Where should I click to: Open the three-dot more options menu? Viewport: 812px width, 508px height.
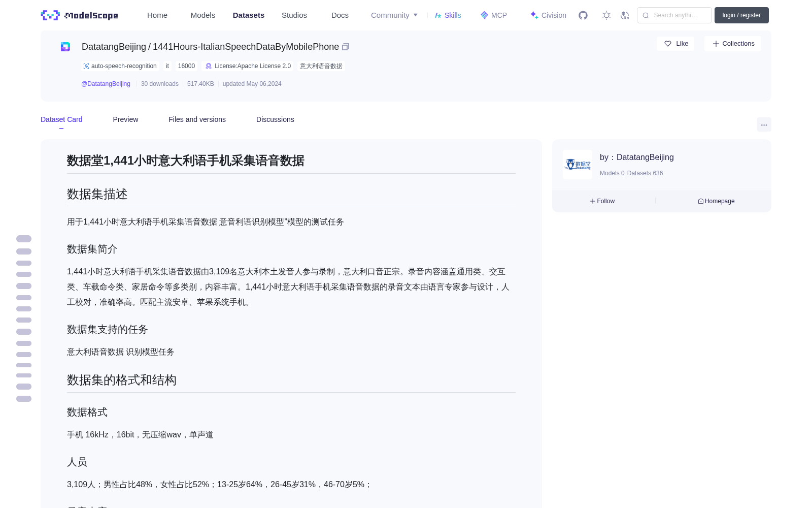[x=764, y=124]
